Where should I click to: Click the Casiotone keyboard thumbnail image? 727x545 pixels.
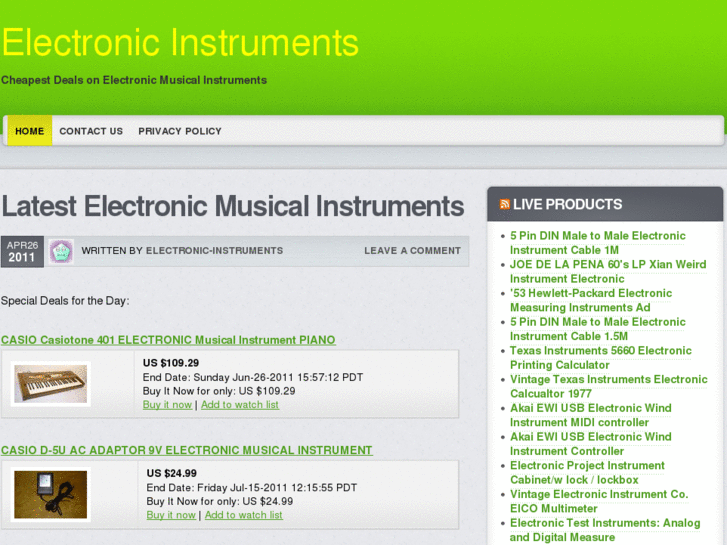click(x=51, y=384)
